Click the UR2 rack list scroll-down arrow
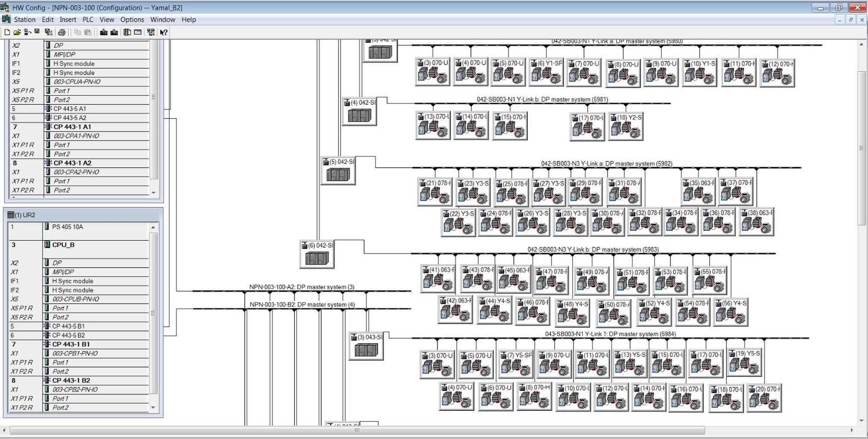This screenshot has width=868, height=439. 153,407
